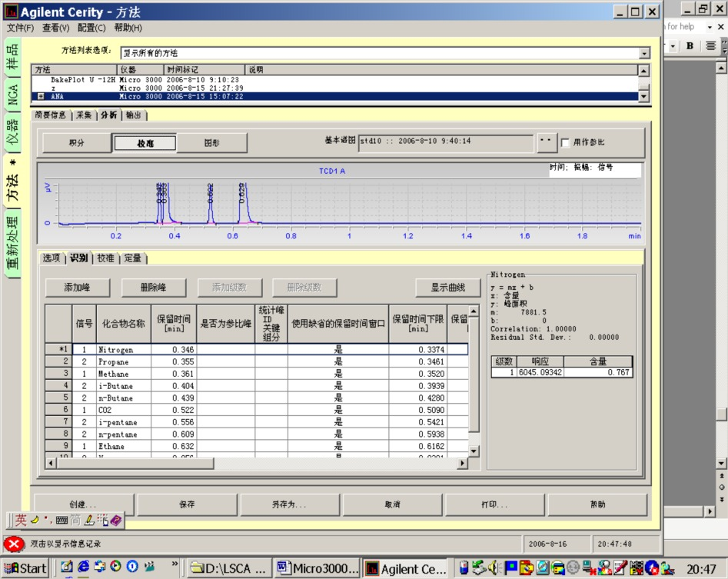Screen dimensions: 728x579
Task: Open the 重新处理 side tab
Action: (x=12, y=243)
